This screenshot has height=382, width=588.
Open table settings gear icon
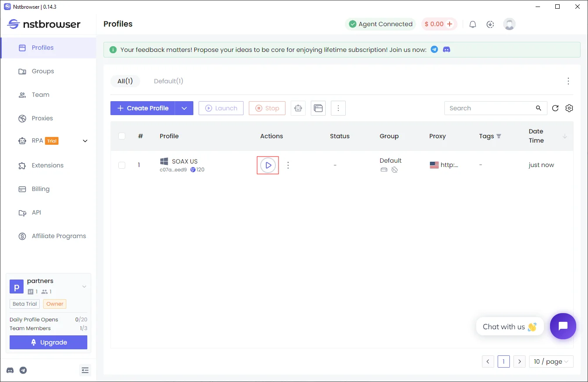569,108
